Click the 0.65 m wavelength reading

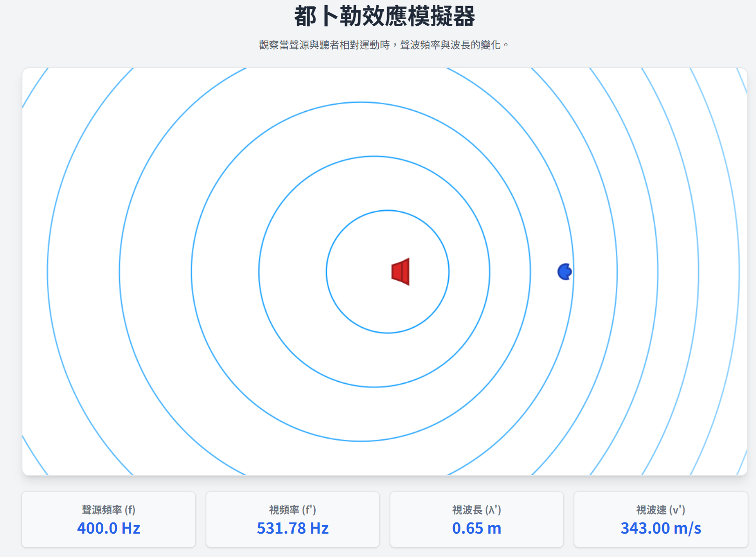tap(476, 528)
